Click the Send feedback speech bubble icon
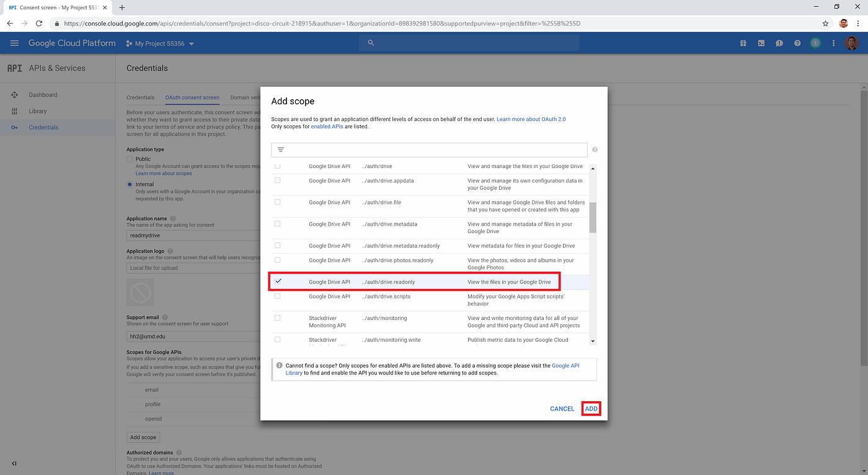 (x=779, y=43)
